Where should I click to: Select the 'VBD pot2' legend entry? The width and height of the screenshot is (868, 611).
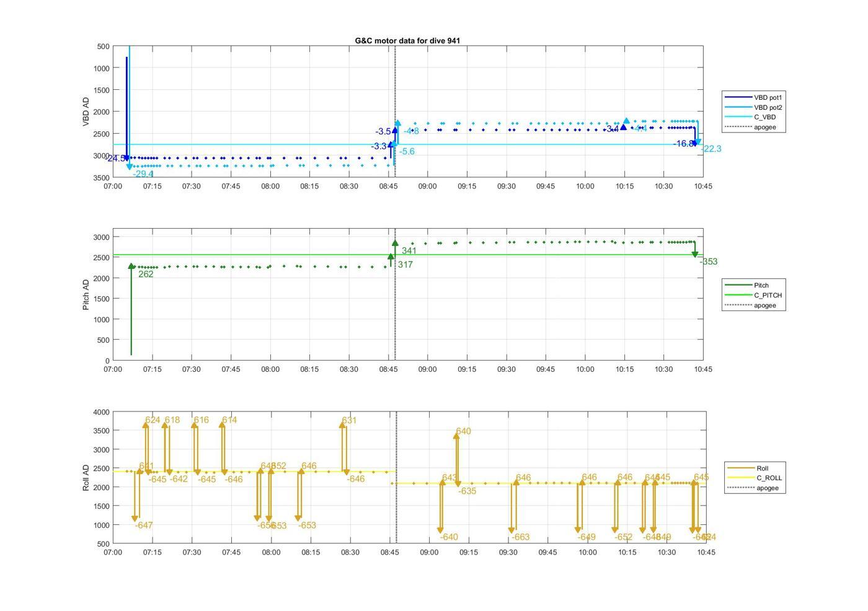tap(755, 107)
